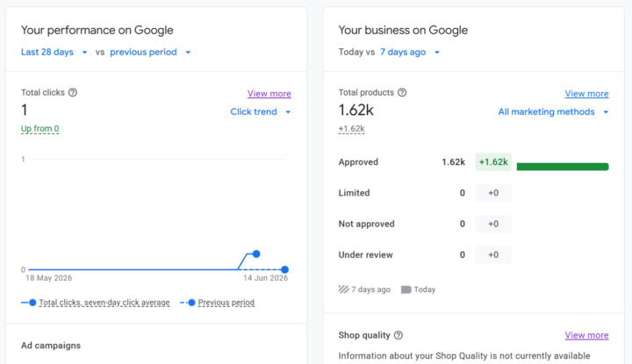Click the +0 badge in Not approved row
This screenshot has width=632, height=364.
pyautogui.click(x=493, y=224)
